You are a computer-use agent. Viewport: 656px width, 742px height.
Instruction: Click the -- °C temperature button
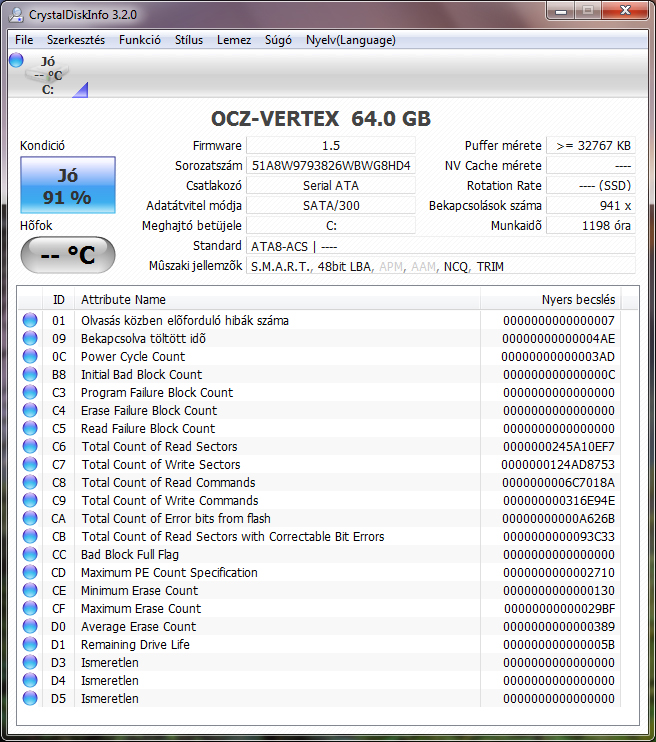[x=68, y=255]
